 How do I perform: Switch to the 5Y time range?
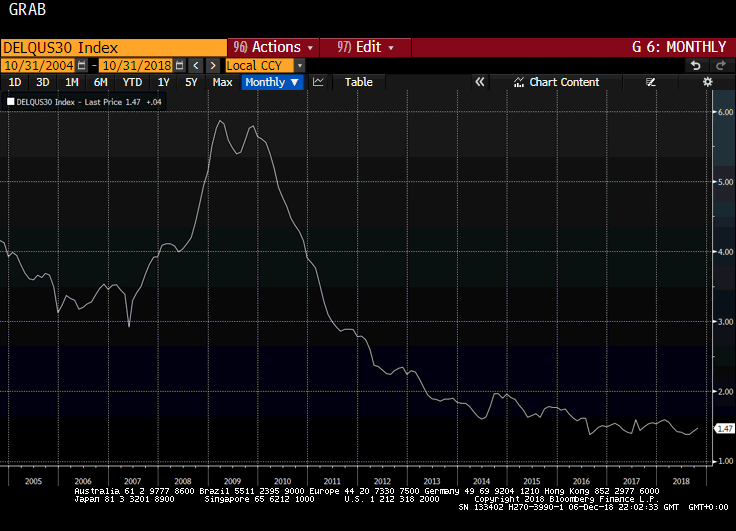tap(191, 82)
